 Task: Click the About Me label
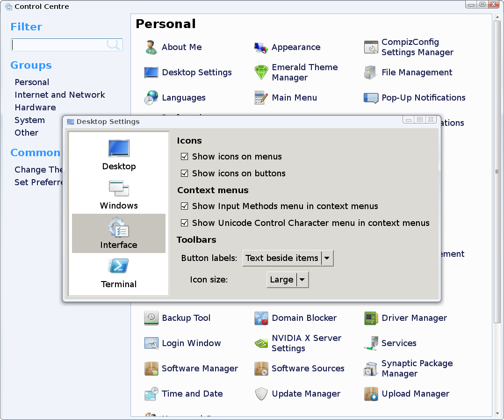click(181, 47)
